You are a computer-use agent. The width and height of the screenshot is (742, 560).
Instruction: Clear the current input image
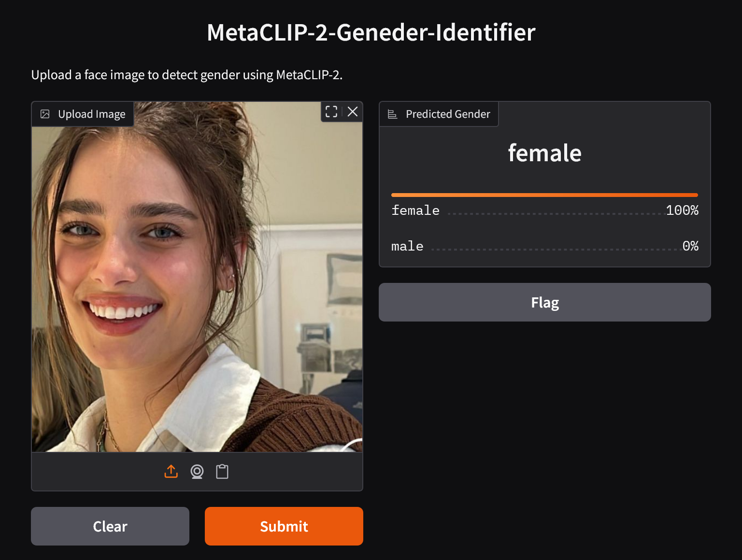coord(110,526)
